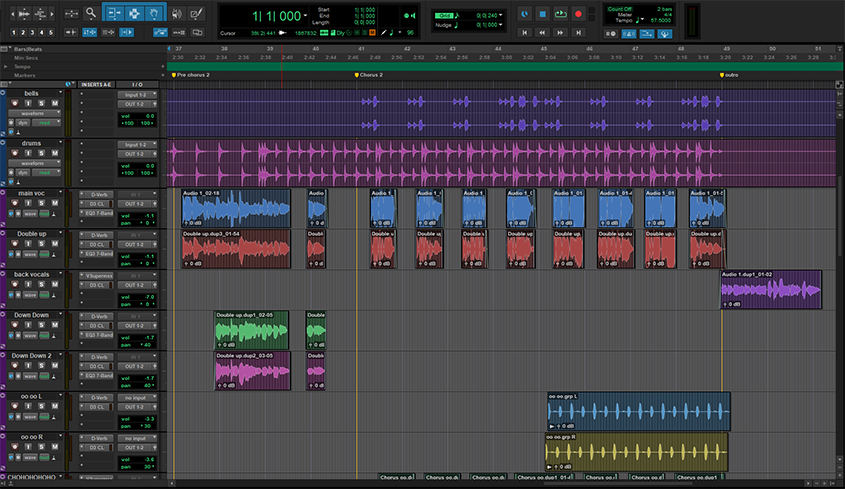Click the INSERTS A-E column header

coord(98,84)
